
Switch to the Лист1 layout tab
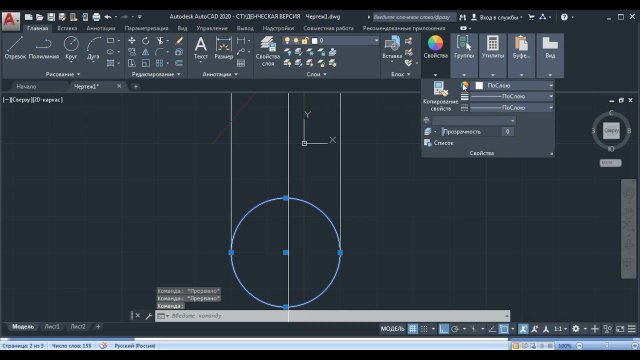click(x=52, y=327)
